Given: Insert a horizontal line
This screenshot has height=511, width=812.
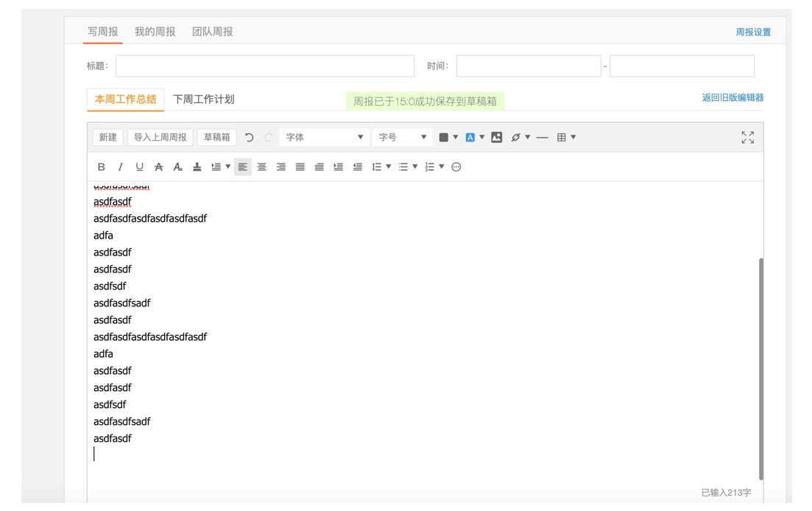Looking at the screenshot, I should point(543,137).
